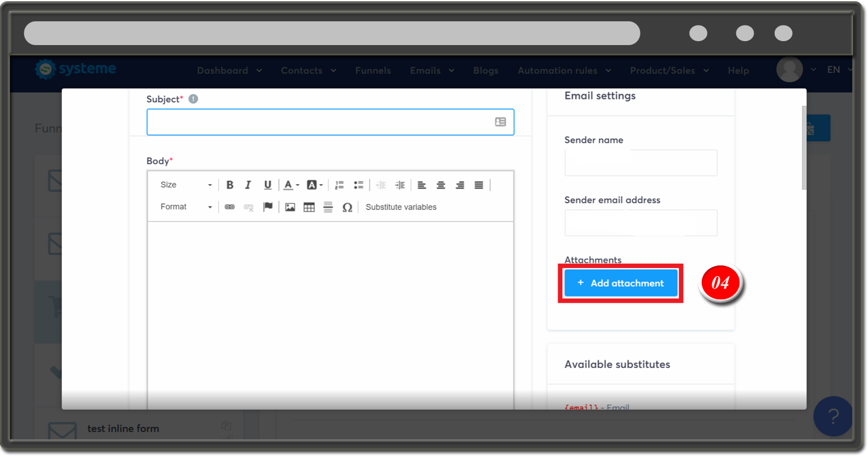Justify text alignment

coord(479,185)
